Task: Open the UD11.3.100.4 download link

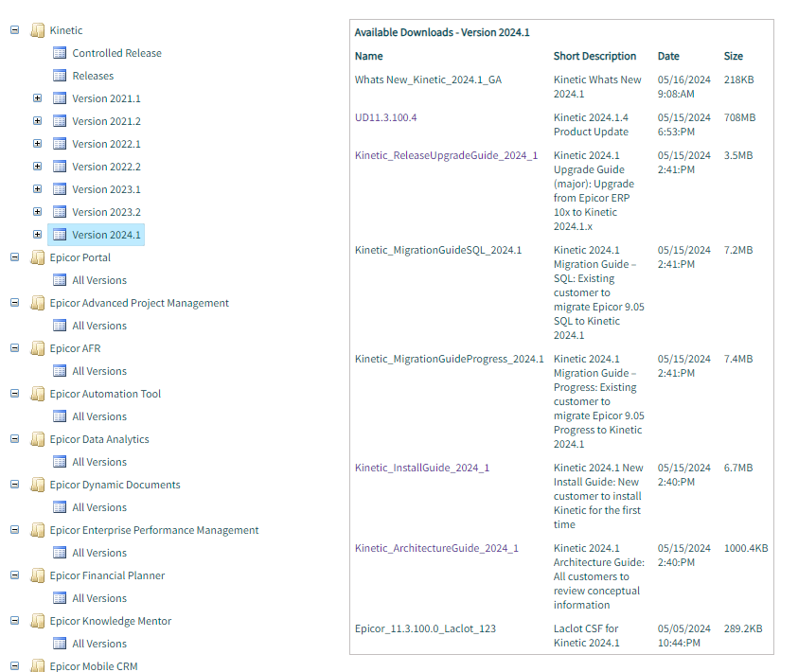Action: click(x=386, y=117)
